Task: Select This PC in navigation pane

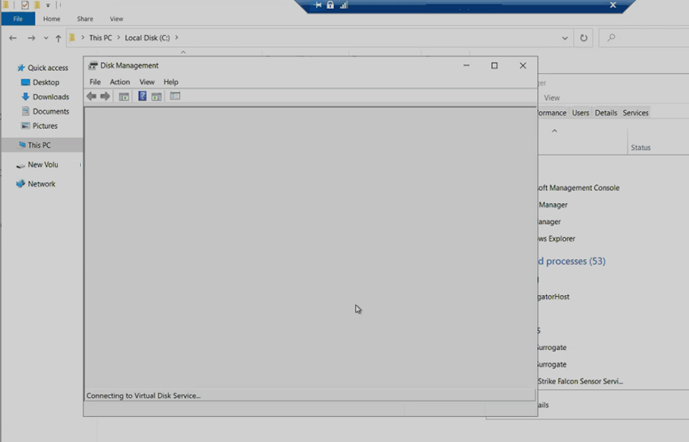Action: pyautogui.click(x=39, y=145)
